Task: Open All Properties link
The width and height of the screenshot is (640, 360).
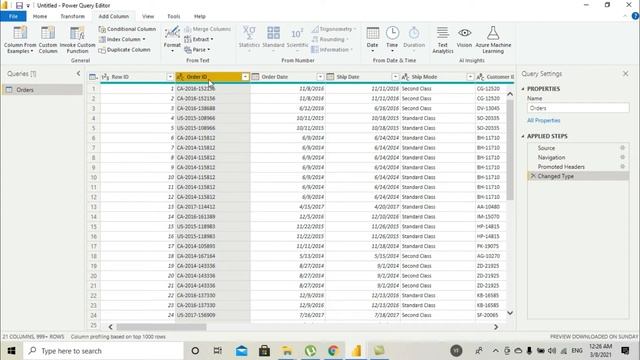Action: click(544, 120)
